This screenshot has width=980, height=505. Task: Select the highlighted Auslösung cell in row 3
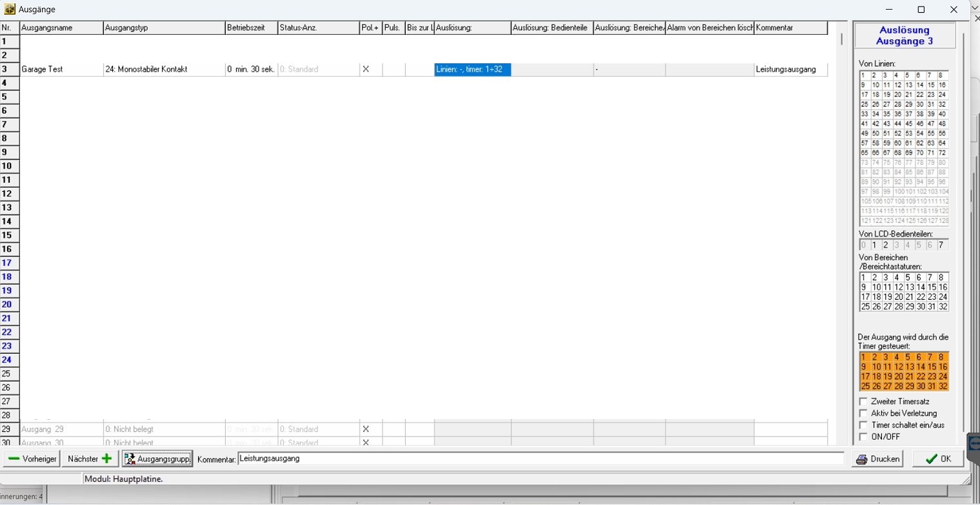tap(472, 70)
